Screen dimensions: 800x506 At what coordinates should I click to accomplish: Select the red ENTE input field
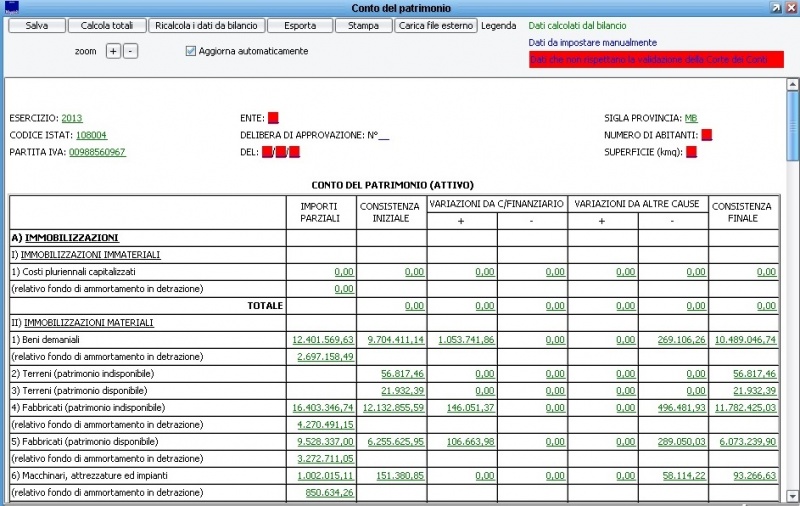tap(273, 118)
